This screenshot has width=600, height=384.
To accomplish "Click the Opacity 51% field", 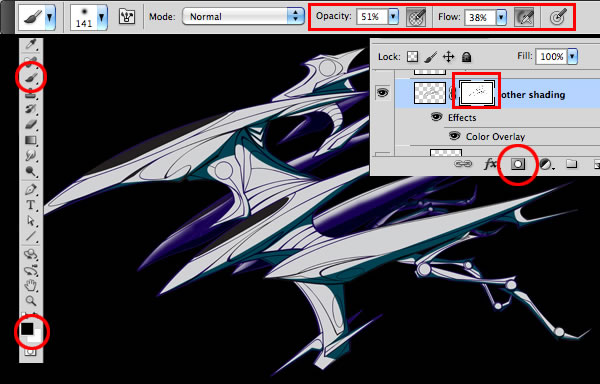I will (x=372, y=17).
